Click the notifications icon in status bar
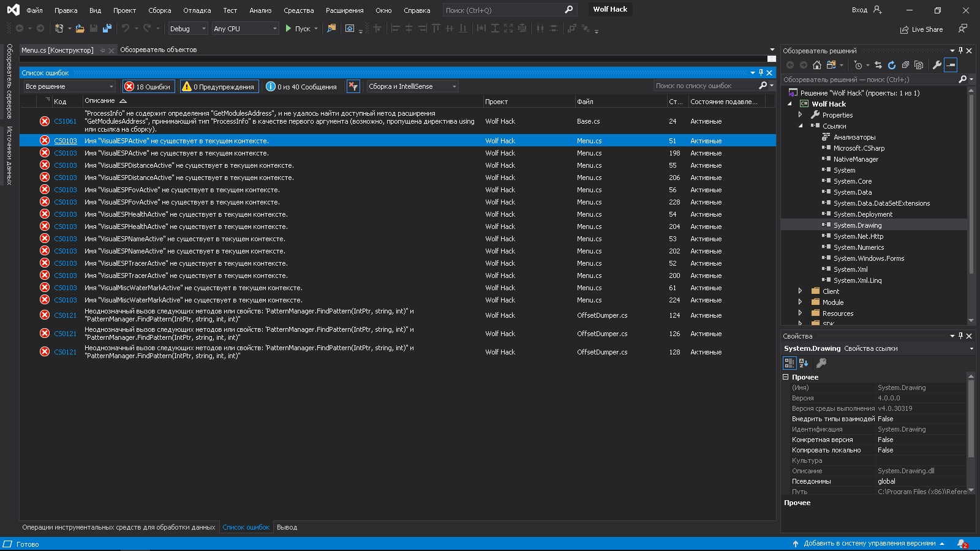Image resolution: width=980 pixels, height=551 pixels. (962, 544)
